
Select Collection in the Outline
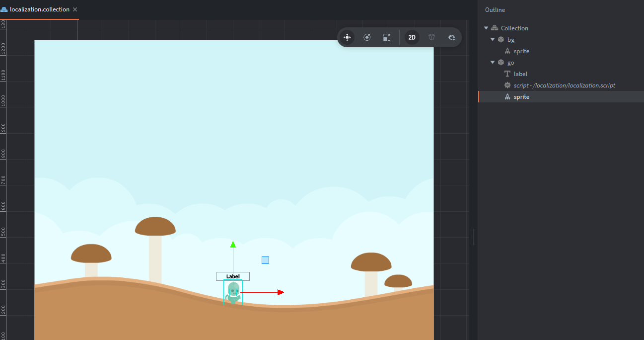pyautogui.click(x=514, y=28)
